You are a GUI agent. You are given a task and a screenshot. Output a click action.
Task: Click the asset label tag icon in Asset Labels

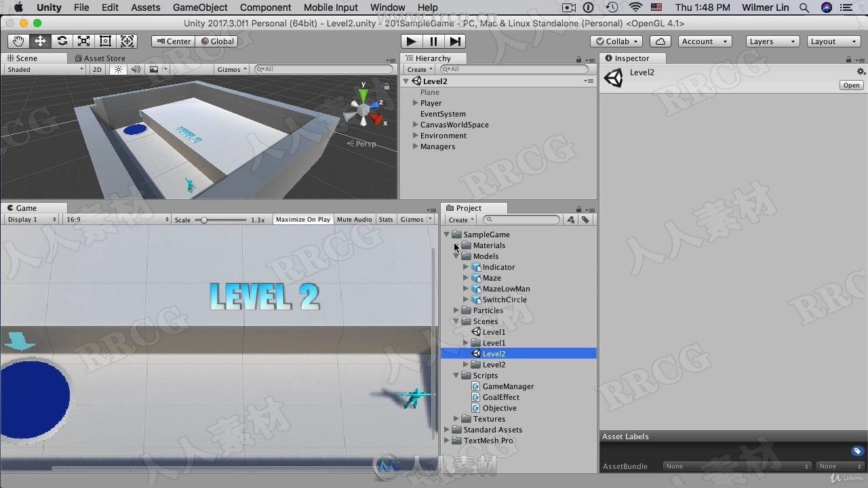click(x=857, y=451)
